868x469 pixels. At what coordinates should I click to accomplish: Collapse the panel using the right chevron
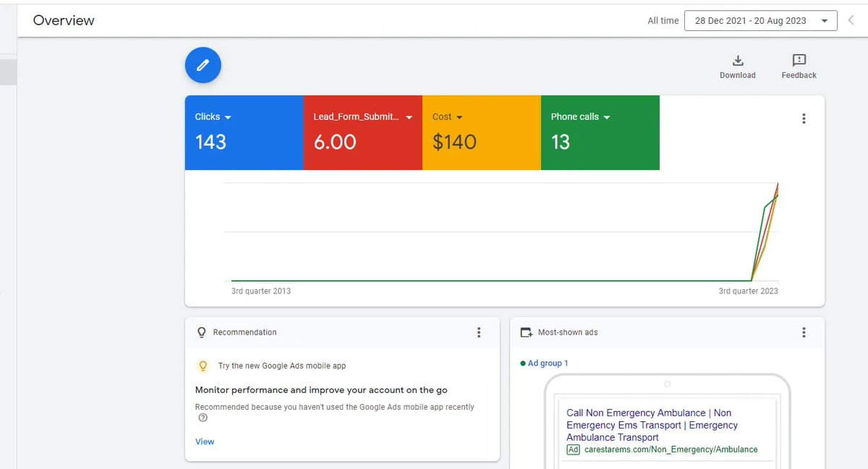(851, 20)
